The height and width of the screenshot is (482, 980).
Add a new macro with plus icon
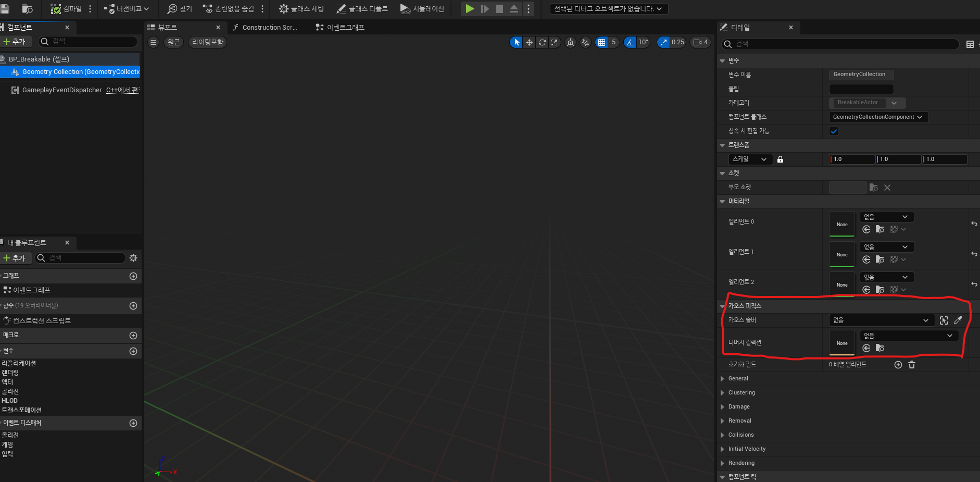click(133, 336)
